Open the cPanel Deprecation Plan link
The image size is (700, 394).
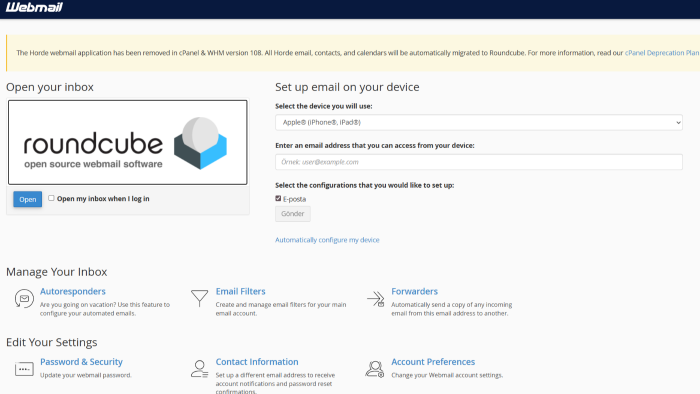[x=662, y=53]
